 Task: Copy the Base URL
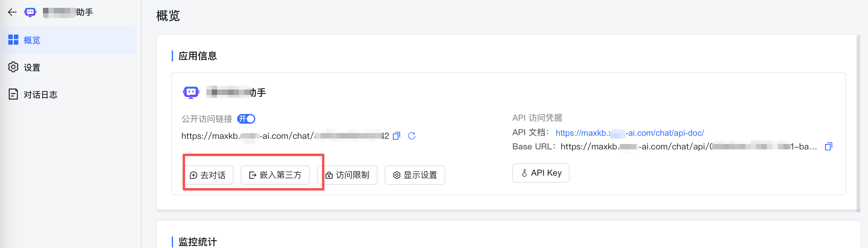pyautogui.click(x=829, y=147)
